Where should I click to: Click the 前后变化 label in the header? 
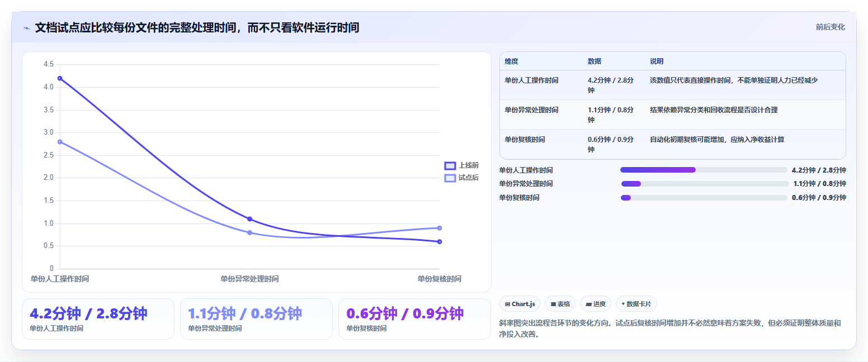tap(830, 27)
